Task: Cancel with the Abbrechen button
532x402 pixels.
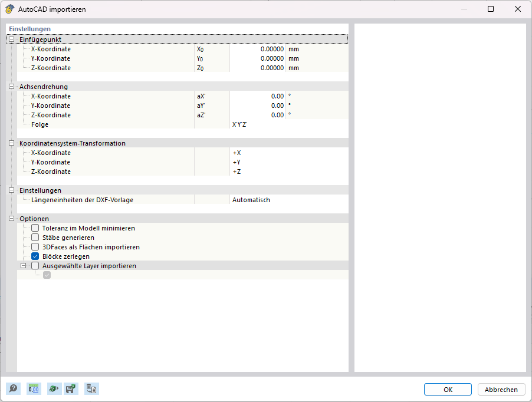Action: point(501,390)
